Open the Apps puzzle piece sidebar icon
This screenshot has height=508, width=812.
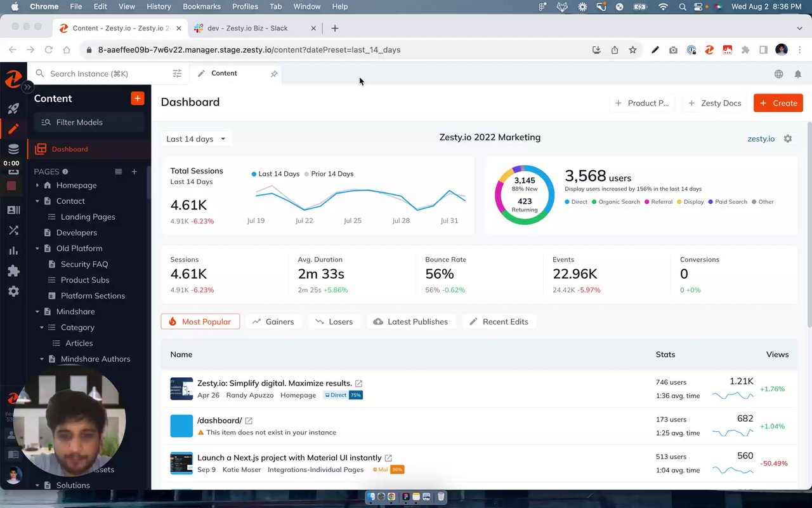click(x=13, y=271)
